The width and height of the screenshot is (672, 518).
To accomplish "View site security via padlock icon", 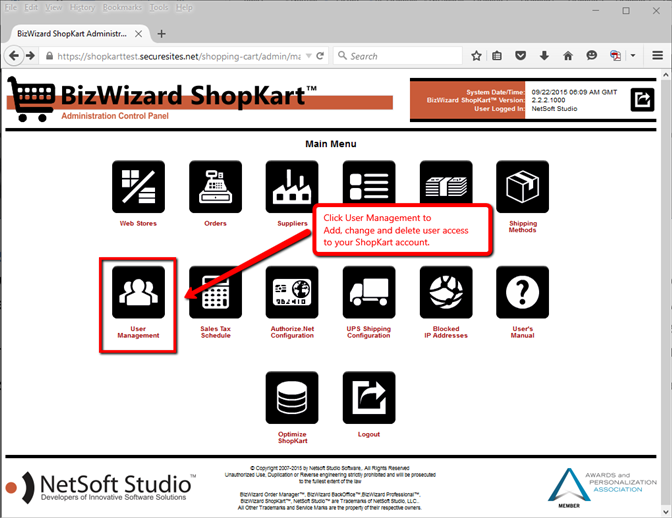I will (x=49, y=56).
